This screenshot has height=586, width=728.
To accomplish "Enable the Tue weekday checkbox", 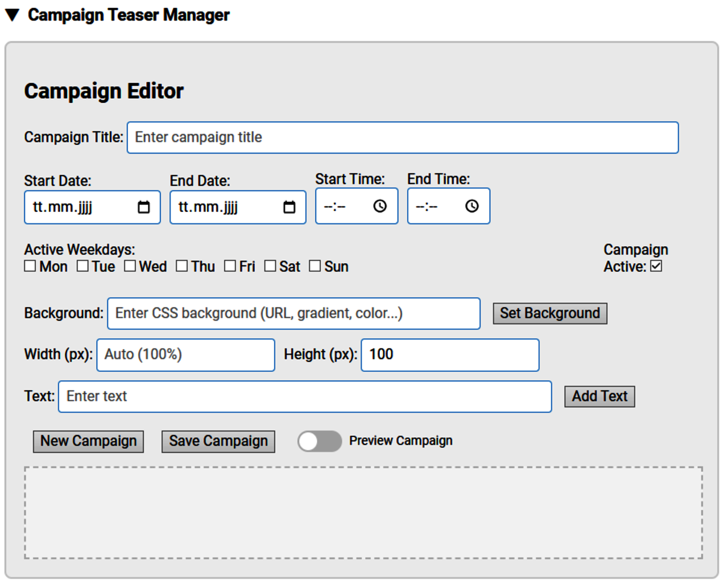I will (82, 266).
